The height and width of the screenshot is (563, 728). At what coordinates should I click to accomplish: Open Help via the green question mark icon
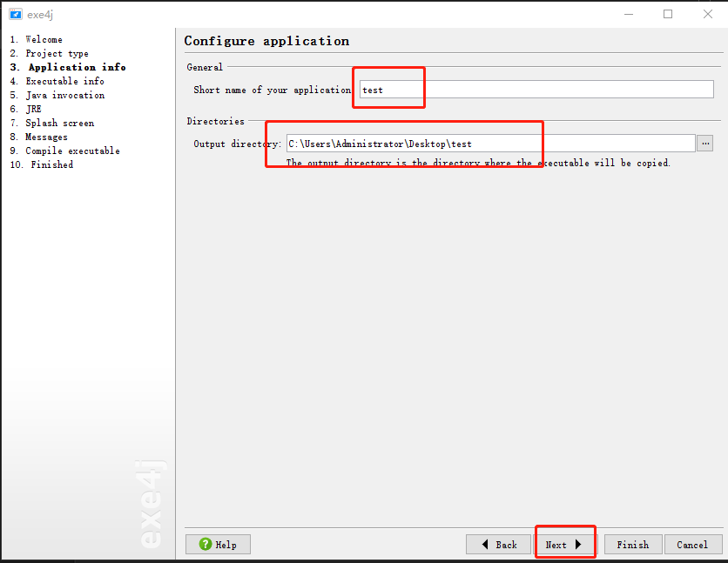(206, 544)
